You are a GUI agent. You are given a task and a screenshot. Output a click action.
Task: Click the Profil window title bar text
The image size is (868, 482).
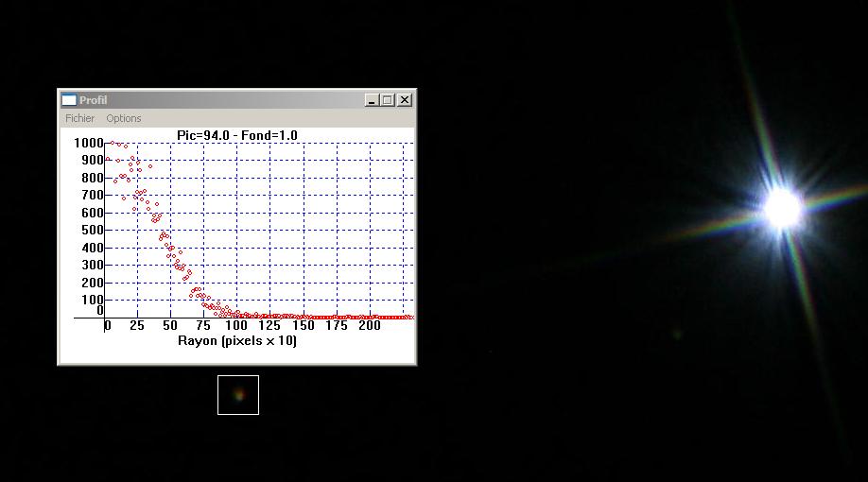(x=93, y=100)
